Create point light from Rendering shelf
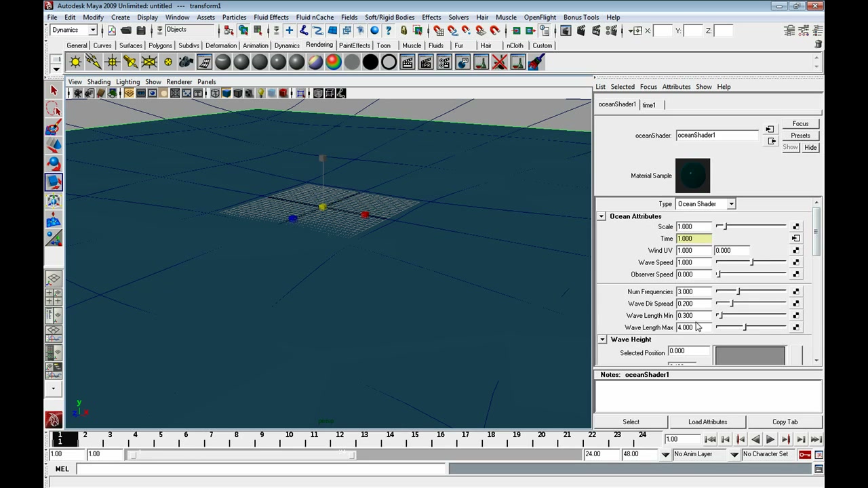 pos(112,62)
